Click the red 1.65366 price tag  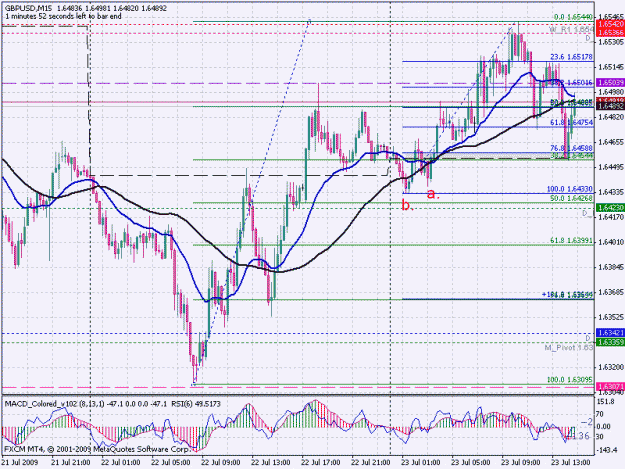(609, 33)
